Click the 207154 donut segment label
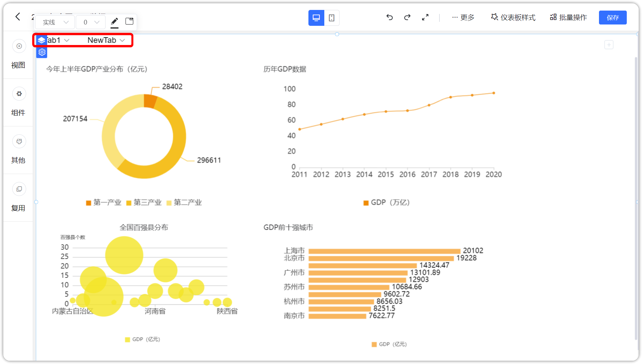Screen dimensions: 642x364 pos(75,119)
